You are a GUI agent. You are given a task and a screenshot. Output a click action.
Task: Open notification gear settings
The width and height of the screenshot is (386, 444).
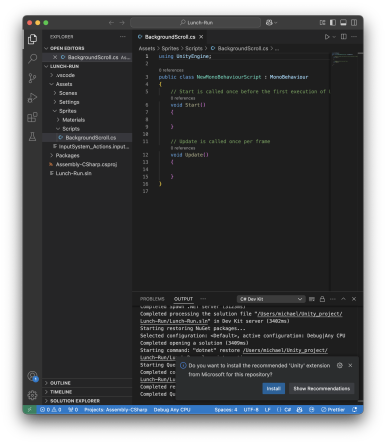[340, 365]
